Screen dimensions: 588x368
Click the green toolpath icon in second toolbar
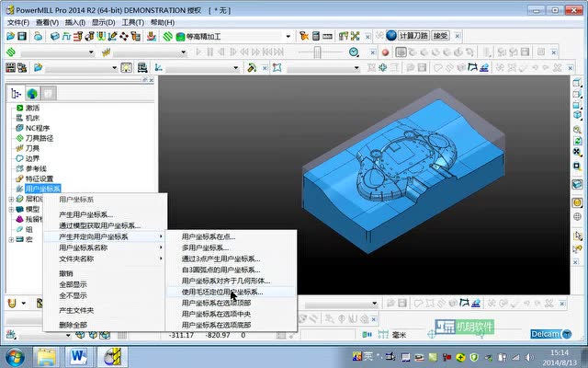(11, 52)
